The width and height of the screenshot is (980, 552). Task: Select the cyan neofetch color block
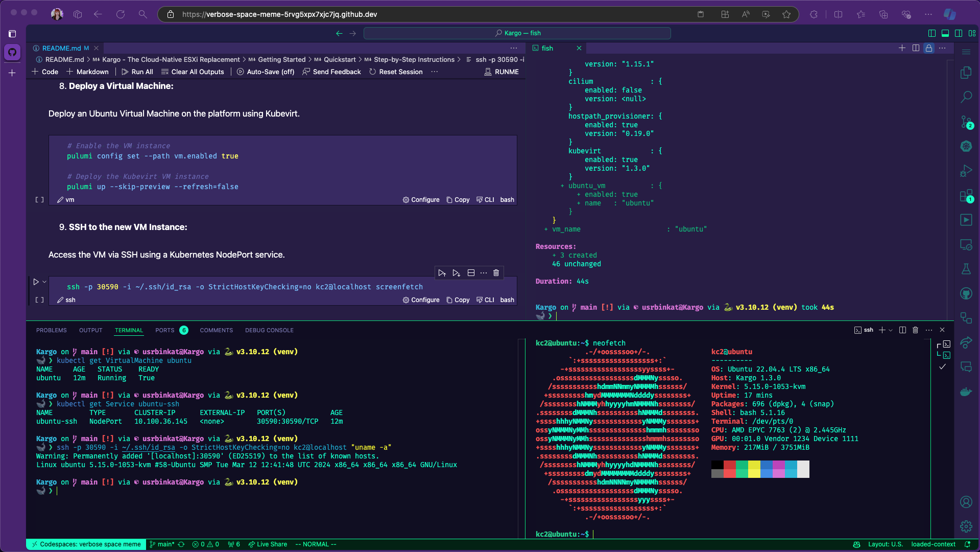click(x=791, y=469)
